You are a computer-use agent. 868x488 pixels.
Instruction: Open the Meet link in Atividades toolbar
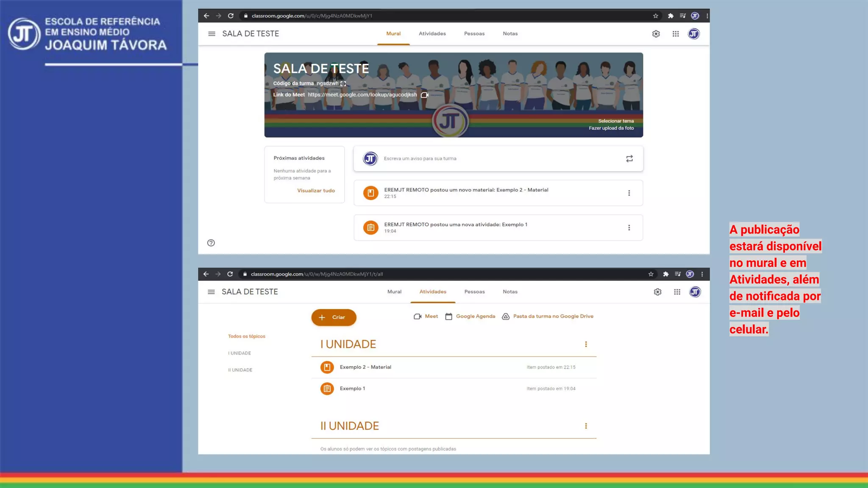426,316
